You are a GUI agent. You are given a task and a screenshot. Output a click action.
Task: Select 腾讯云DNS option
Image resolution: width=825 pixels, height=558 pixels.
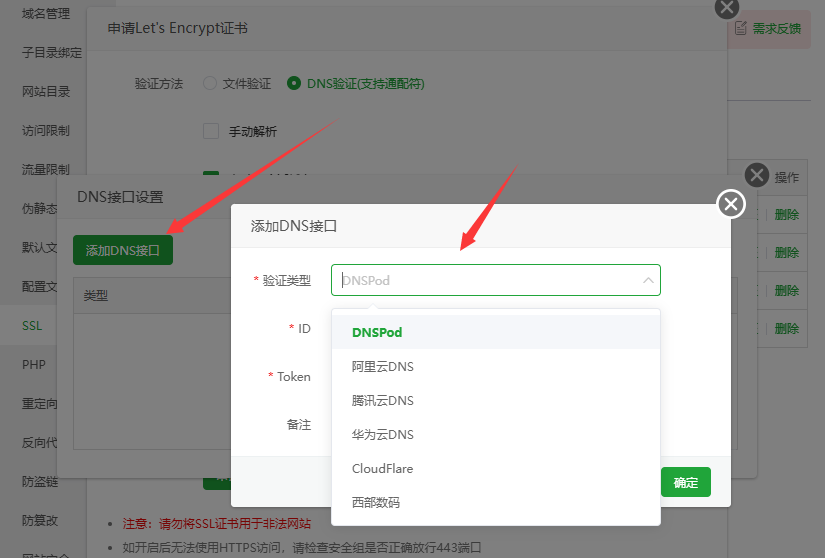click(x=496, y=401)
